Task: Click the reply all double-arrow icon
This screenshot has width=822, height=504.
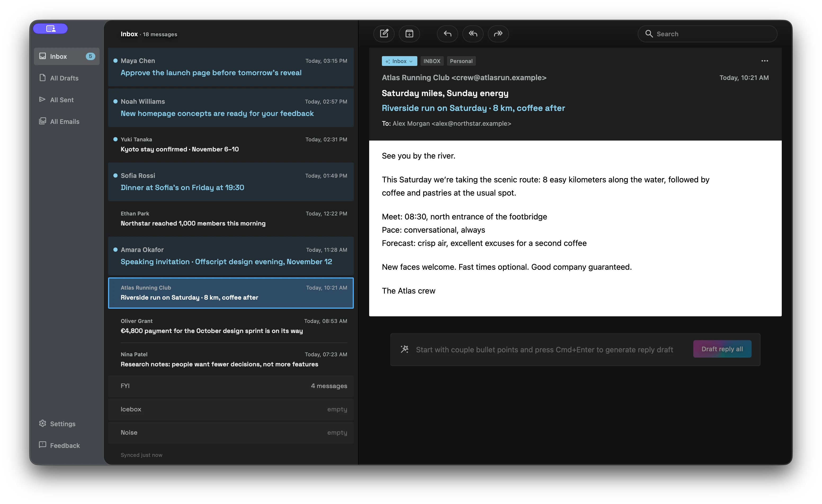Action: tap(473, 34)
